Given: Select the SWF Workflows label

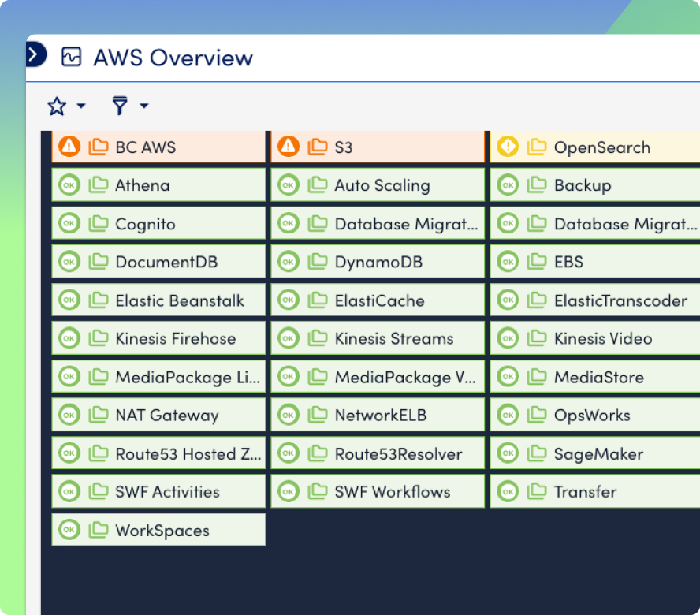Looking at the screenshot, I should pos(393,492).
